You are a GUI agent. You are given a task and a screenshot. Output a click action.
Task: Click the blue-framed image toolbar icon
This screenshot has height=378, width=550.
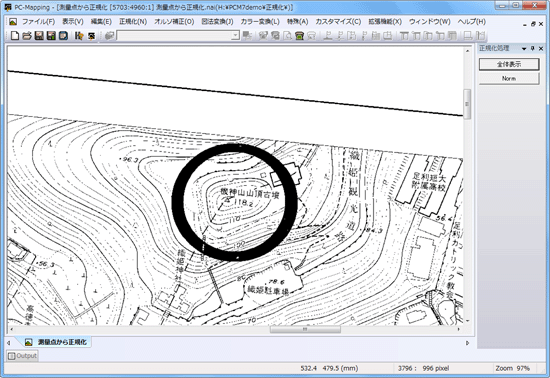(63, 36)
